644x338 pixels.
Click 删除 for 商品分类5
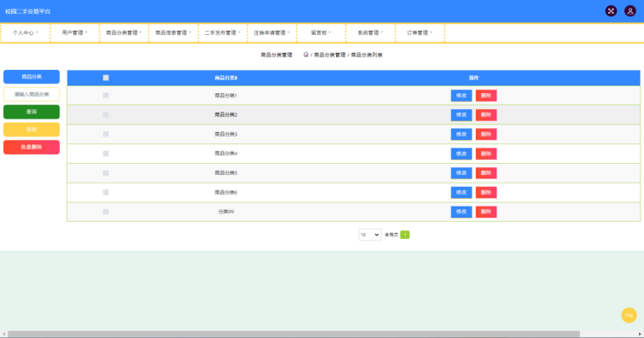click(x=486, y=173)
